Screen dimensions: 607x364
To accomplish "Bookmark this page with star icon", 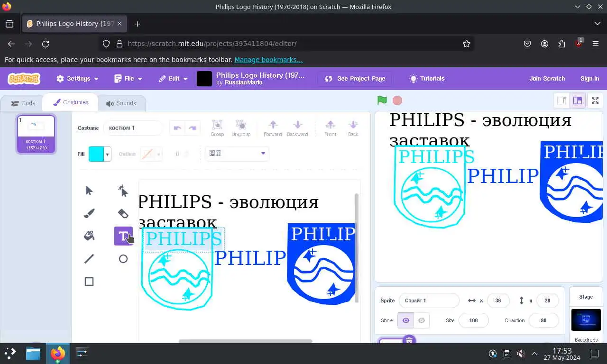I will (x=467, y=44).
